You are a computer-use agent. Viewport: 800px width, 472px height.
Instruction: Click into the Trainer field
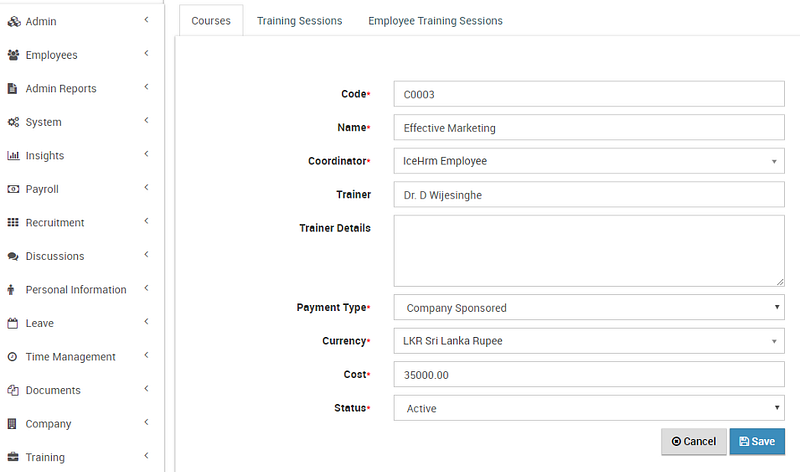pyautogui.click(x=589, y=194)
